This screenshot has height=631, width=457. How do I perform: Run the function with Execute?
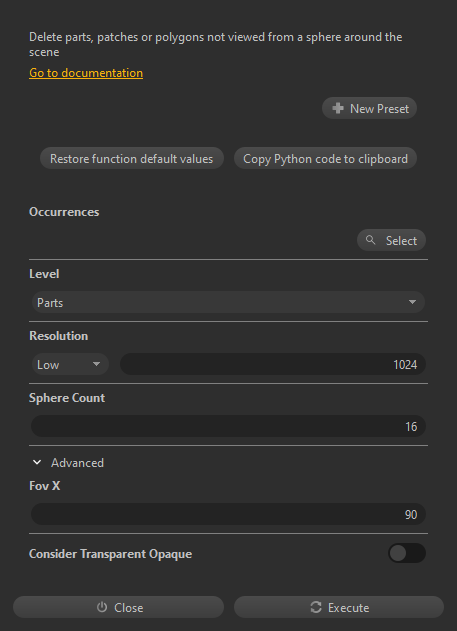tap(339, 607)
